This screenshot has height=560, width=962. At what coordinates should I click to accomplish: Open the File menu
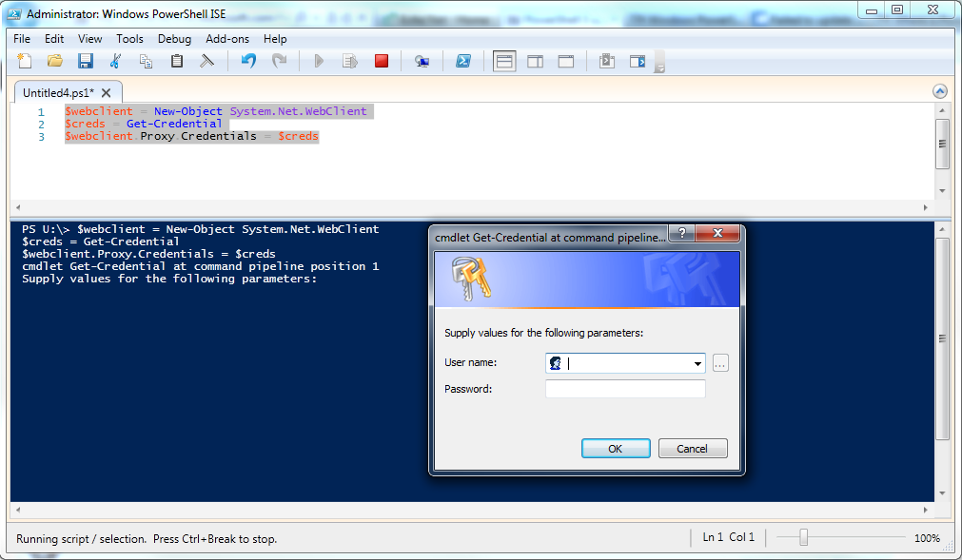click(22, 39)
